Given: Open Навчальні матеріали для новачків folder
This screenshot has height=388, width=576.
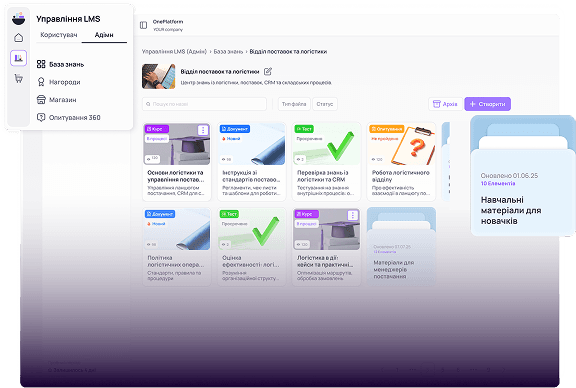Looking at the screenshot, I should coord(523,176).
